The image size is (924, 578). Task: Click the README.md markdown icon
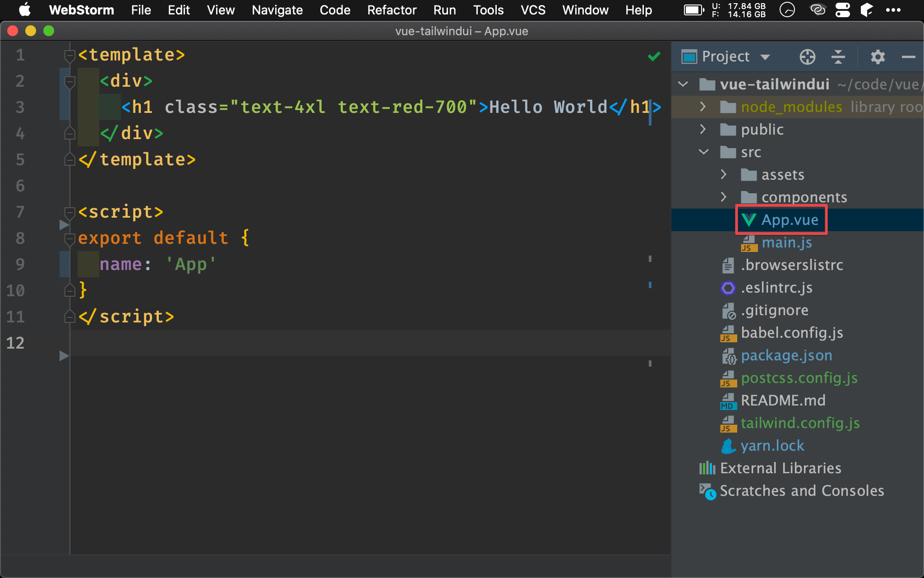tap(728, 401)
